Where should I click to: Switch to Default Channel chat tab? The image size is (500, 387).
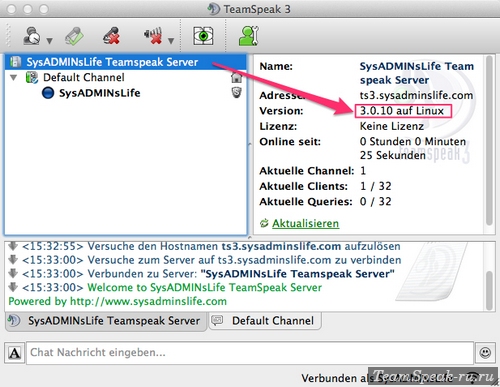coord(265,321)
